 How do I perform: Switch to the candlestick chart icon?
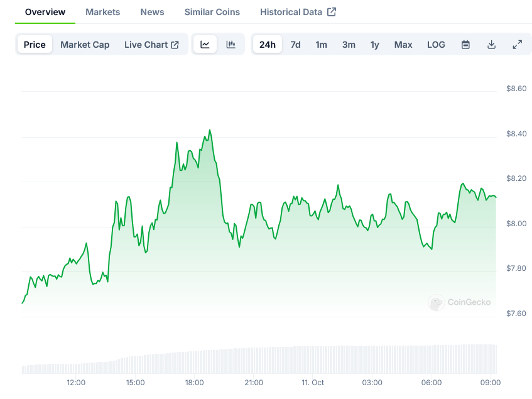click(x=231, y=44)
